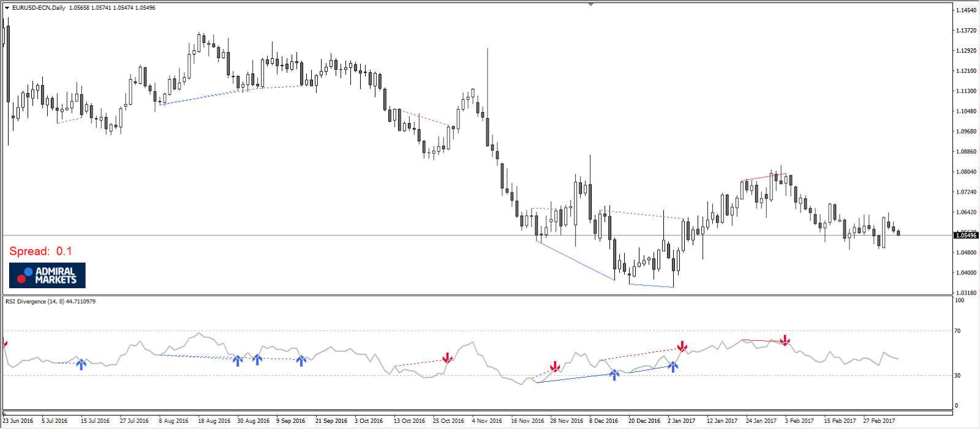Select the red dashed divergence line in October price
980x429 pixels.
424,117
